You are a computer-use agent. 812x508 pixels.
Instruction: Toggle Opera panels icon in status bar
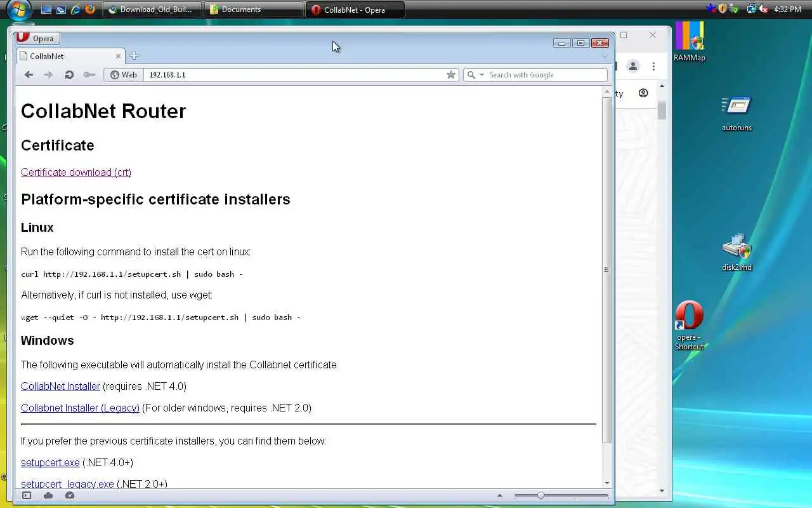point(27,495)
